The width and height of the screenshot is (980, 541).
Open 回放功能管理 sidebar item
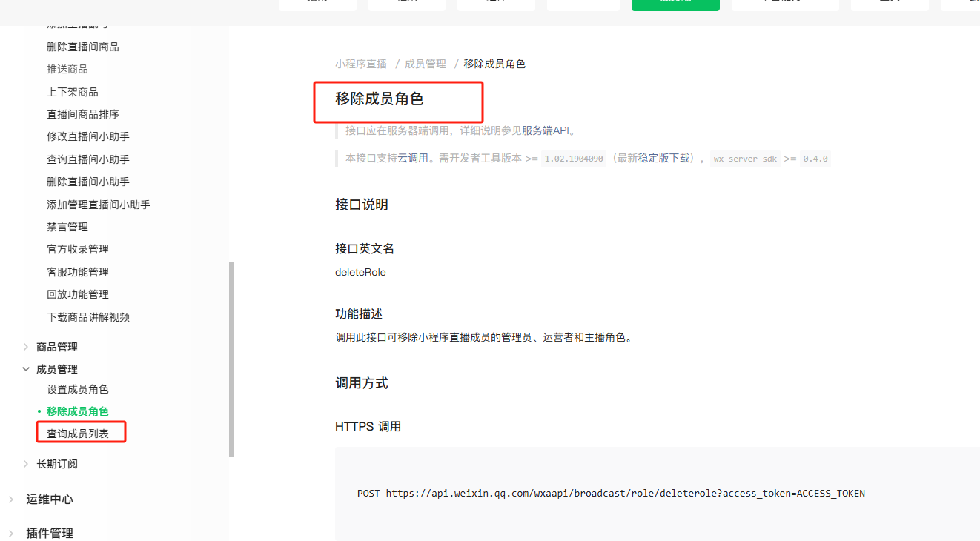(x=78, y=294)
